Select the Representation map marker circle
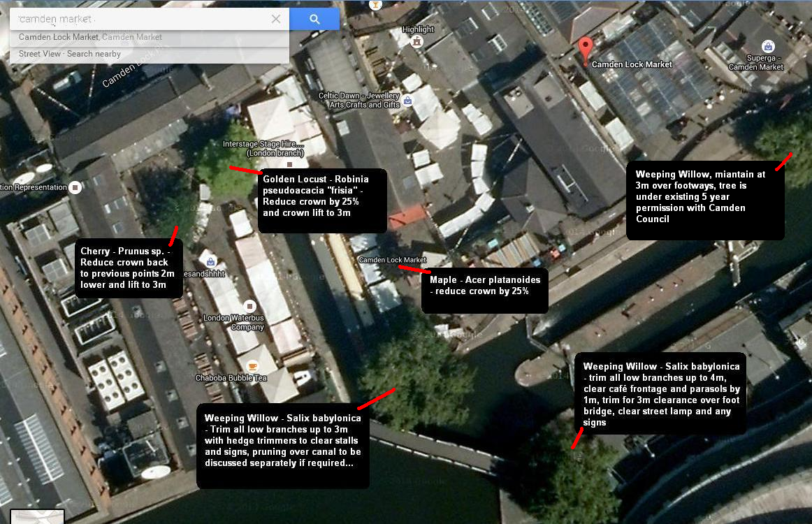This screenshot has width=812, height=524. click(75, 187)
